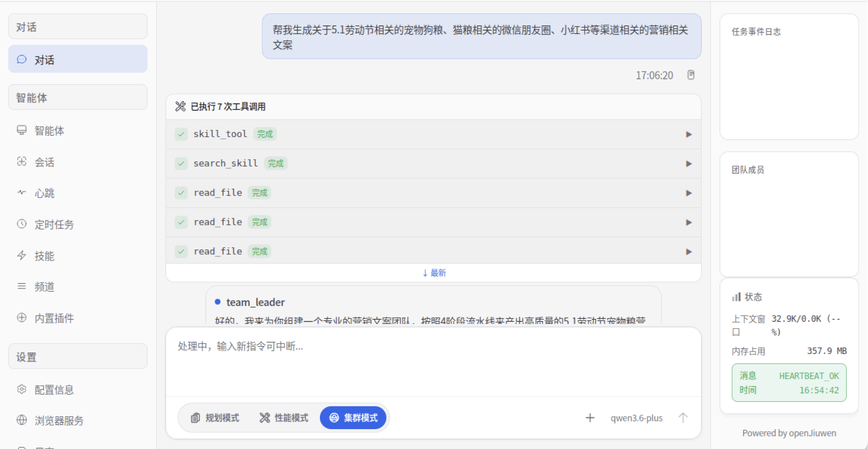
Task: Click the context window value 32.9K/0.0K
Action: pos(806,325)
